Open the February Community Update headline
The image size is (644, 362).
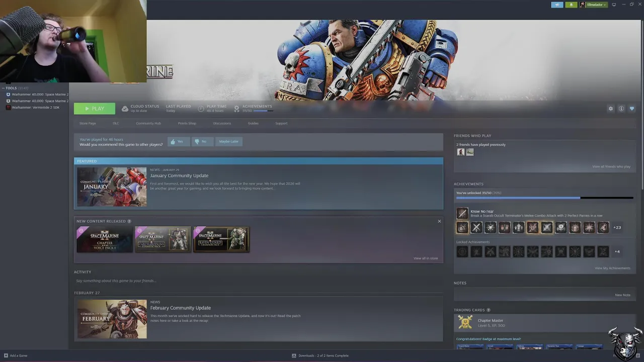tap(180, 308)
